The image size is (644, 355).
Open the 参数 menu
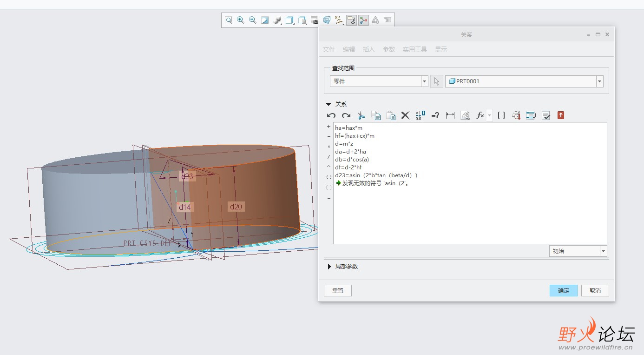(x=389, y=49)
